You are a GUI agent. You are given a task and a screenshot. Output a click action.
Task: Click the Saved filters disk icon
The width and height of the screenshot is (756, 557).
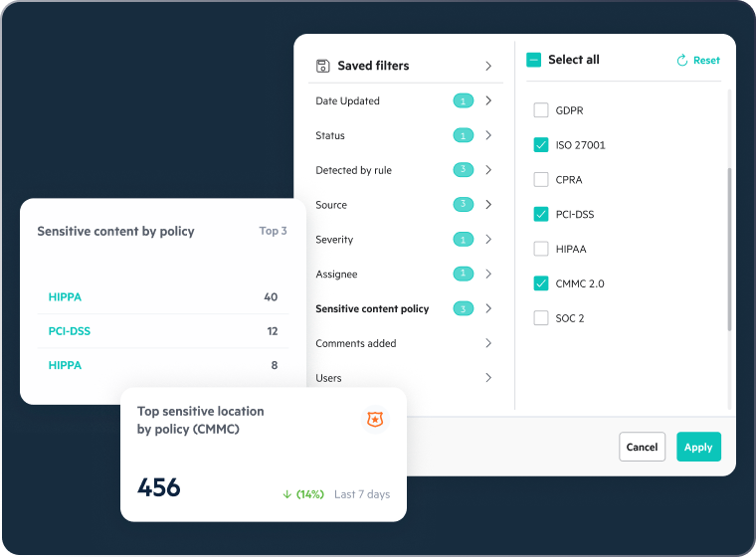(x=322, y=66)
